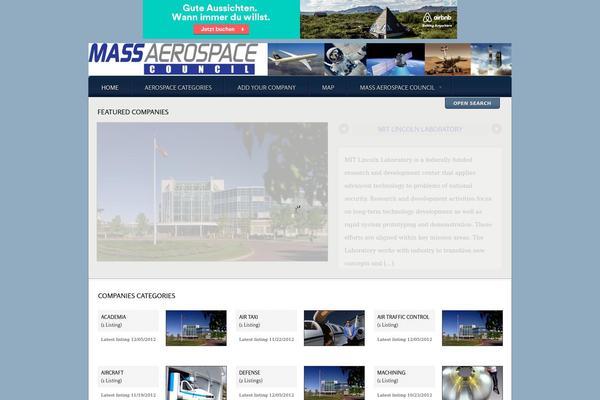
Task: Click the Companies Categories heading
Action: pos(136,296)
